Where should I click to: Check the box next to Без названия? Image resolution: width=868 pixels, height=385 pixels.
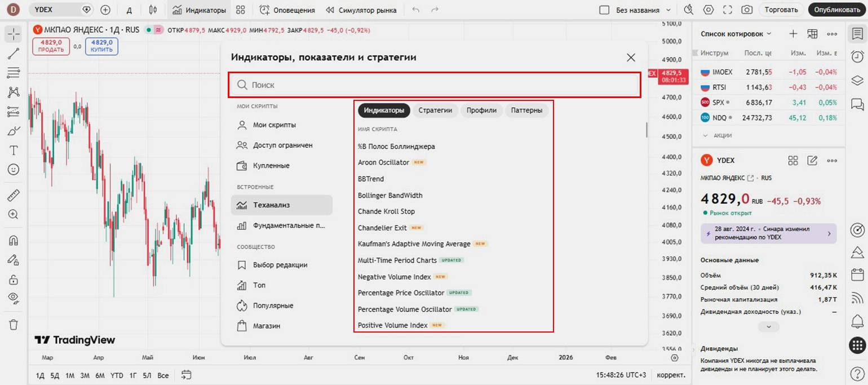(x=604, y=10)
